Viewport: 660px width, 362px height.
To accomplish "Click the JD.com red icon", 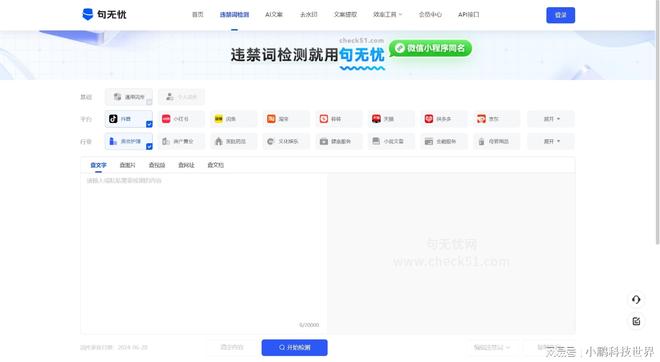I will [481, 119].
